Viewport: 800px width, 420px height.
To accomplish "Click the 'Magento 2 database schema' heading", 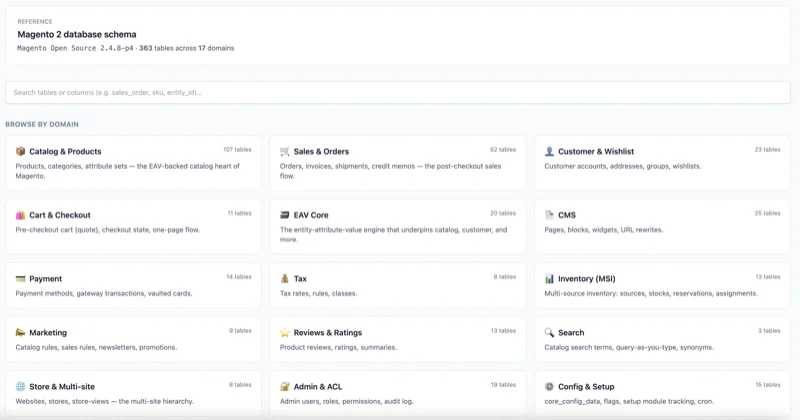I will (x=77, y=34).
